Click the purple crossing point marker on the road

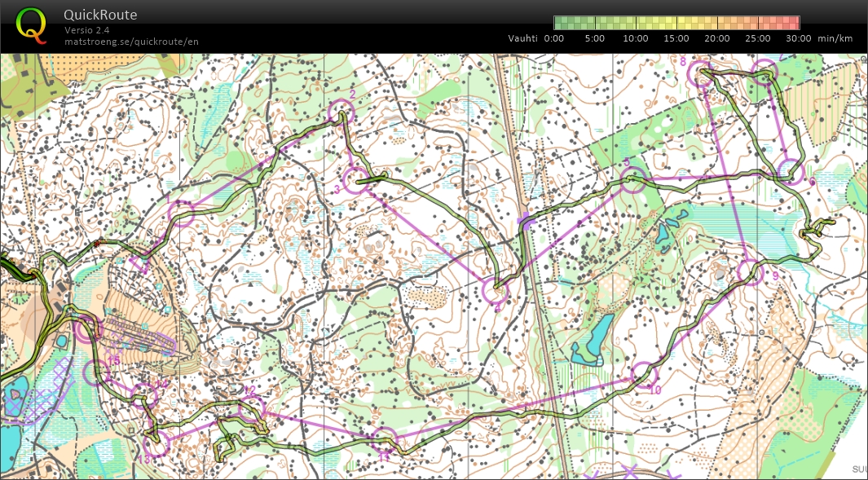click(x=527, y=220)
